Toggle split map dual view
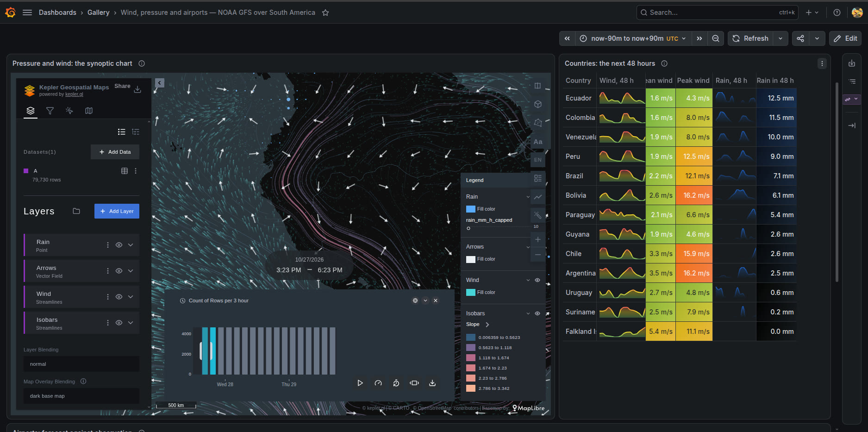The image size is (868, 432). (x=537, y=86)
